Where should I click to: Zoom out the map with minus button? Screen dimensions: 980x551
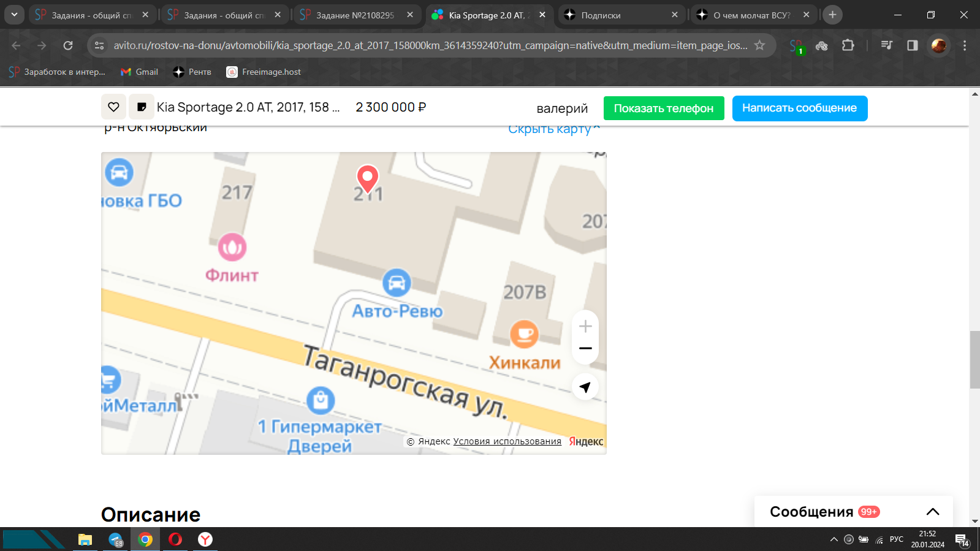point(585,348)
